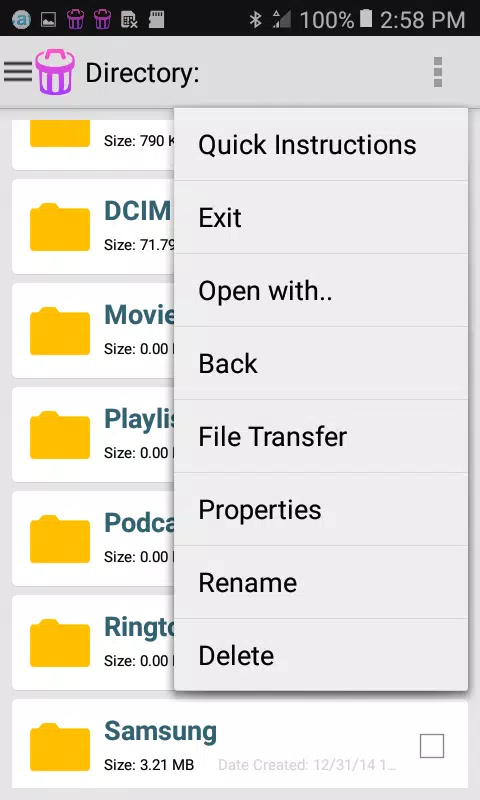
Task: Click the DCIM folder icon
Action: click(x=60, y=227)
